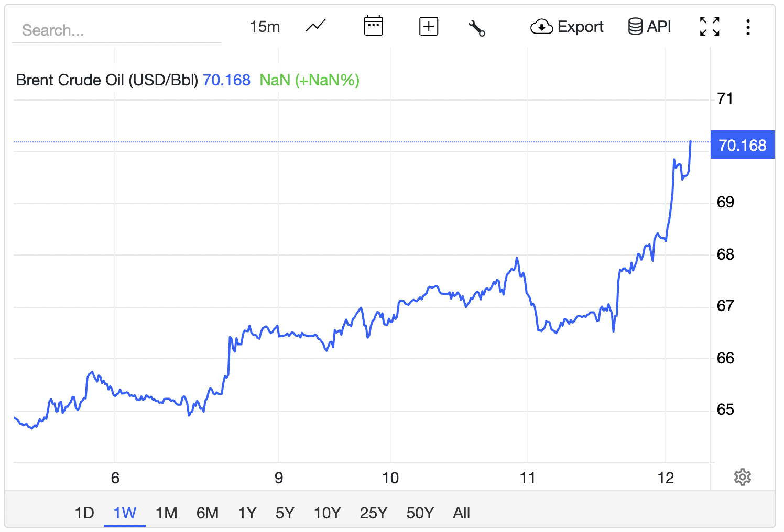Select the 25Y time range

tap(374, 513)
